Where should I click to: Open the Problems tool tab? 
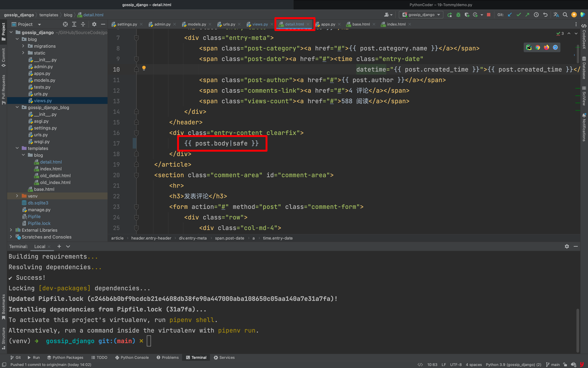[x=168, y=357]
